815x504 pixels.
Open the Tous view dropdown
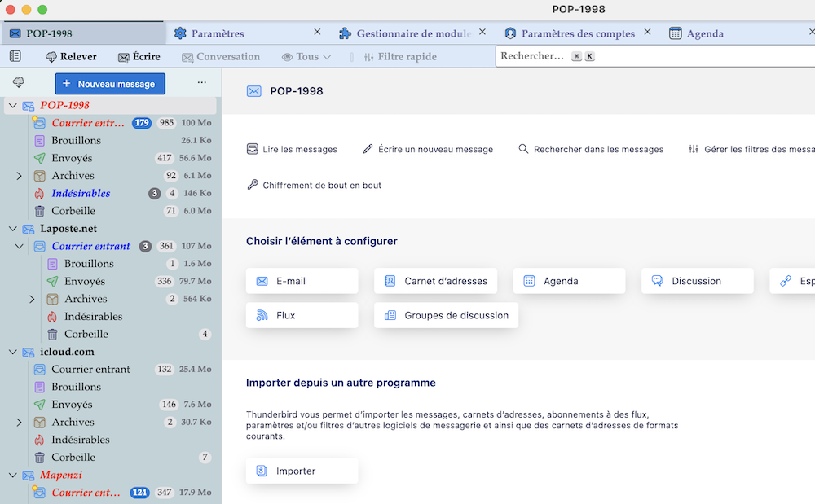306,56
